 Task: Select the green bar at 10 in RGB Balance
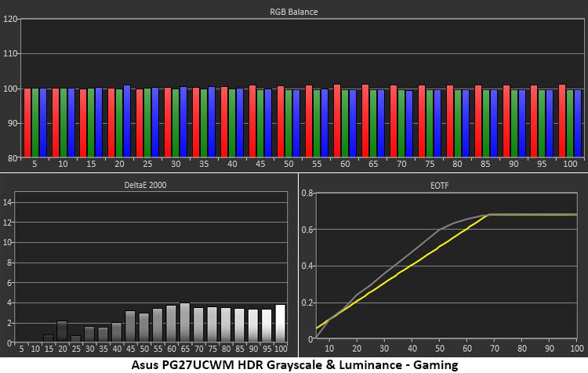64,122
